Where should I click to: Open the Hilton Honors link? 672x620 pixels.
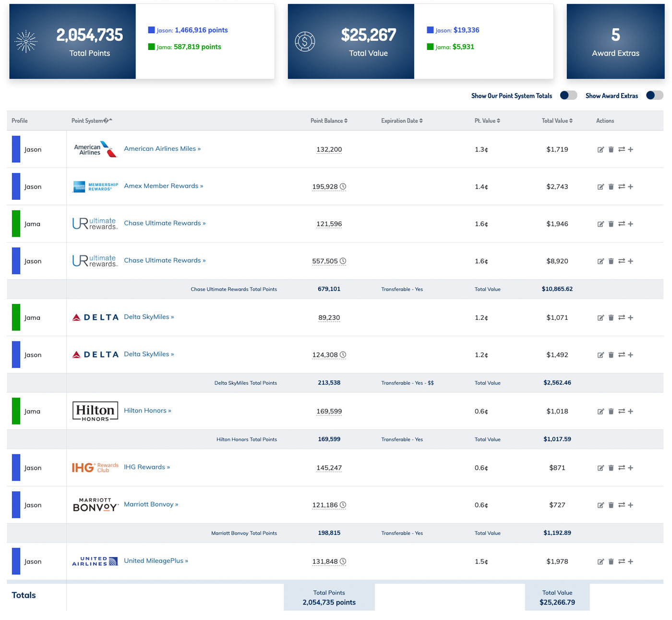(x=147, y=411)
